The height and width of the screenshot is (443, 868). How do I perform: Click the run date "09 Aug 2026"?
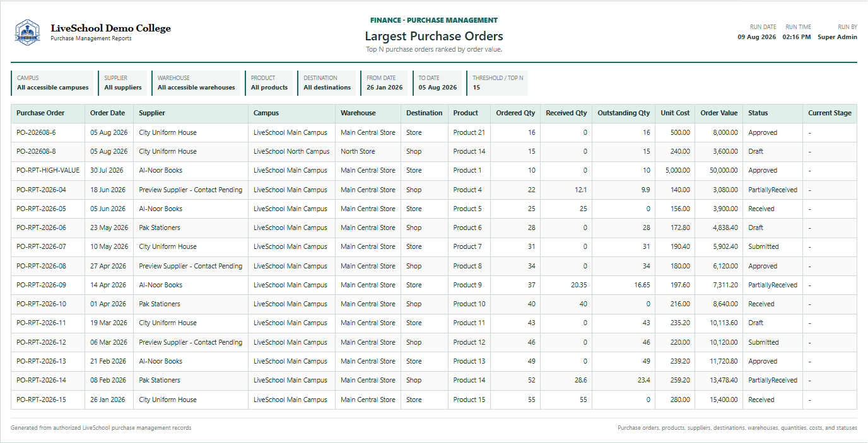pyautogui.click(x=757, y=37)
